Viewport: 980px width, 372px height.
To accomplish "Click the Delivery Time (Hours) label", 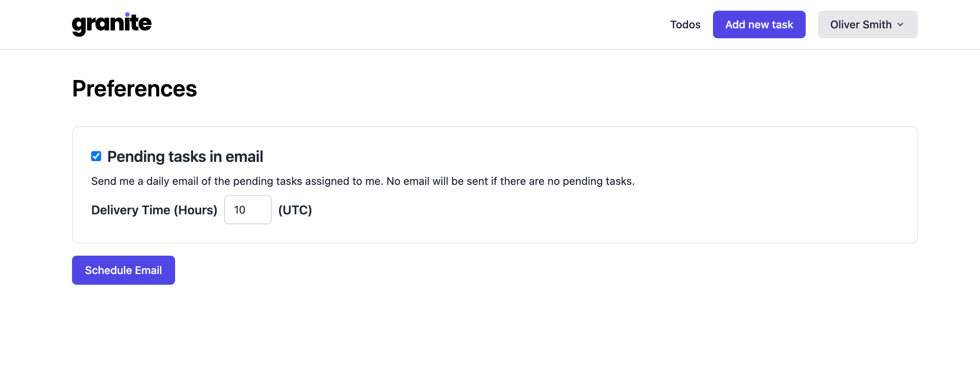I will click(154, 210).
